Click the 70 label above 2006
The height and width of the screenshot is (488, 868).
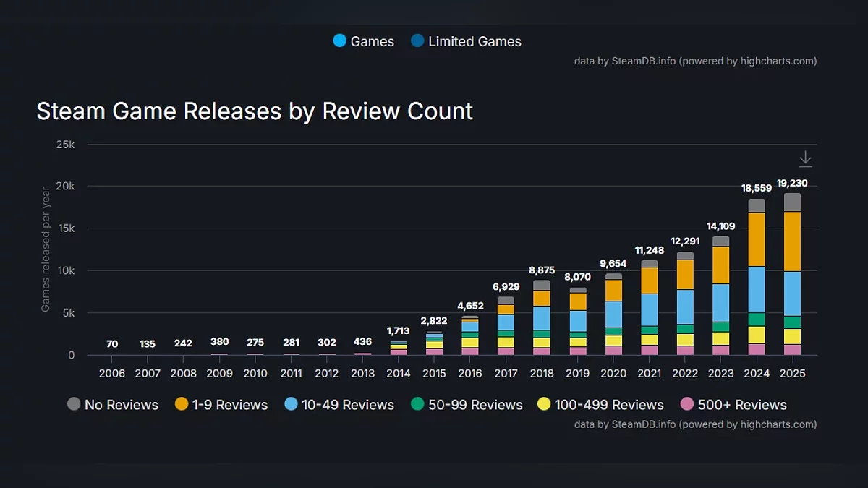[112, 343]
